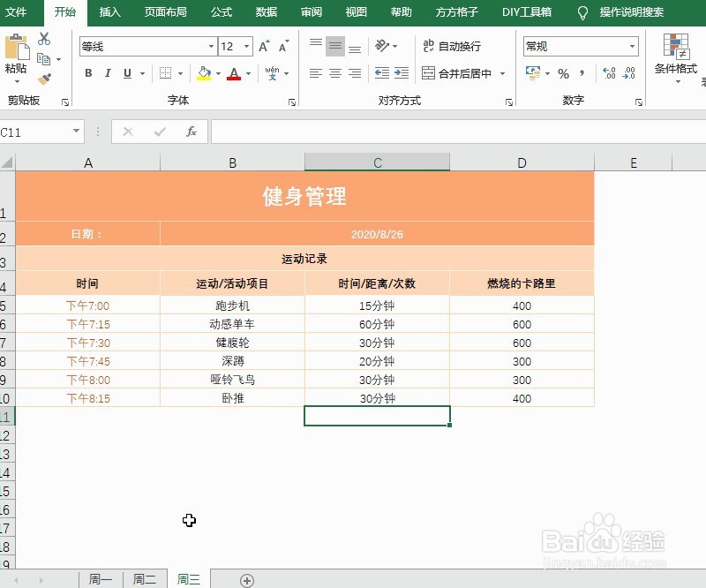Open the number format dropdown showing 常规
The image size is (706, 588).
tap(632, 44)
